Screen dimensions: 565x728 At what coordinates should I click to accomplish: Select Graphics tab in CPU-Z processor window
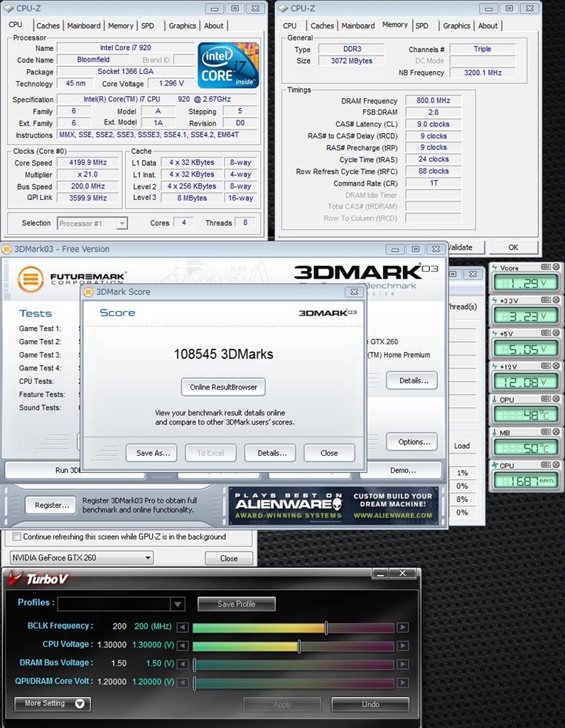click(x=182, y=26)
